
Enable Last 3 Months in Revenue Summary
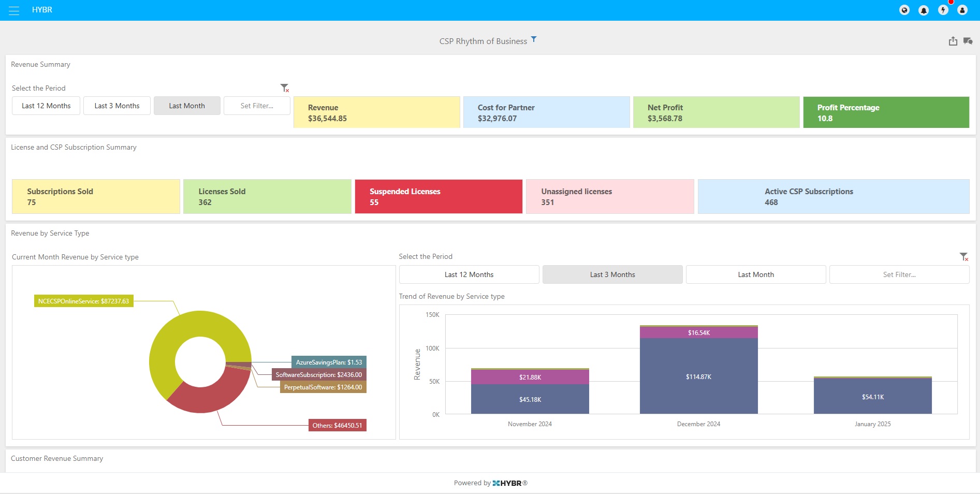(x=116, y=105)
